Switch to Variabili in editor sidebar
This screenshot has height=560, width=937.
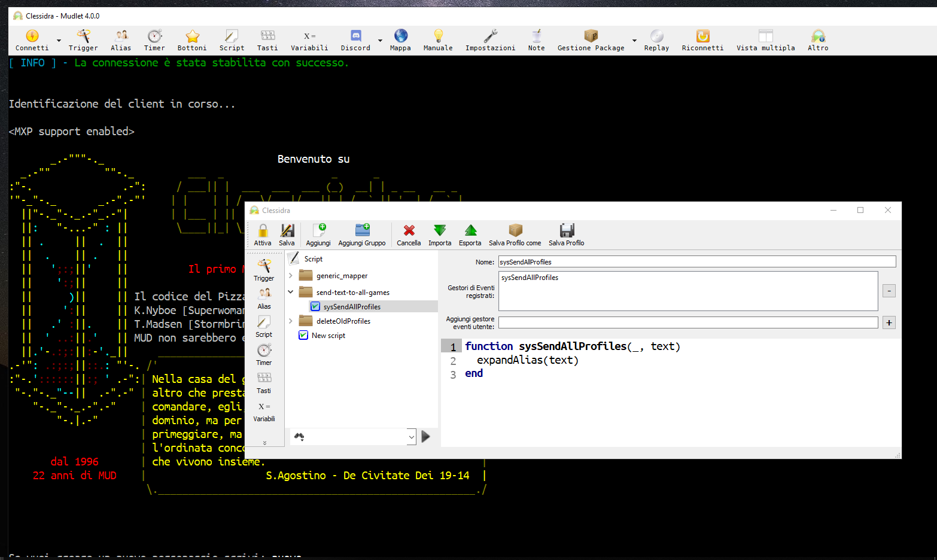[264, 411]
